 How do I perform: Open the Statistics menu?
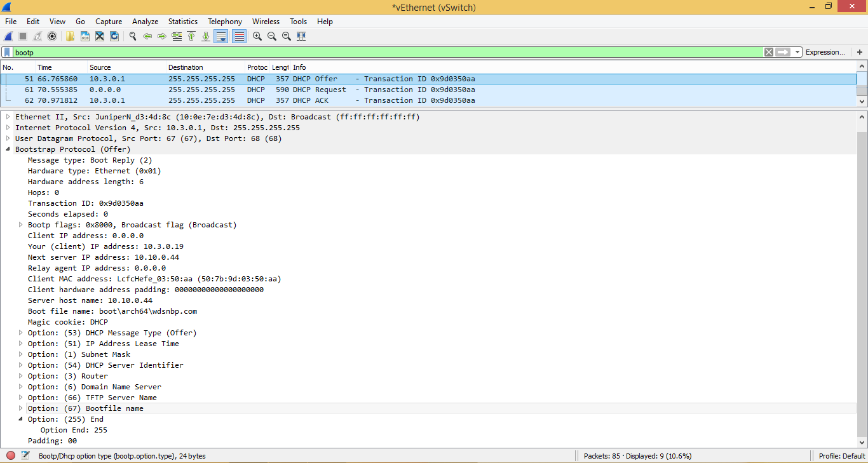[183, 22]
